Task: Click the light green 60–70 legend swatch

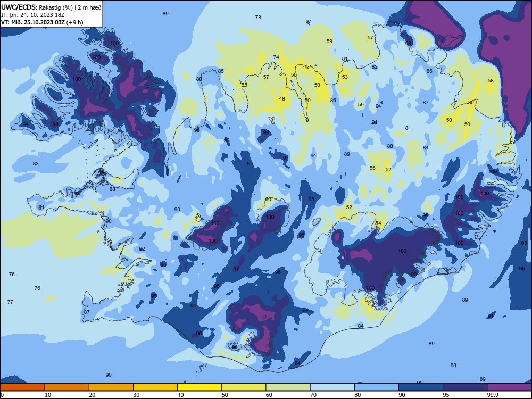Action: pyautogui.click(x=288, y=387)
